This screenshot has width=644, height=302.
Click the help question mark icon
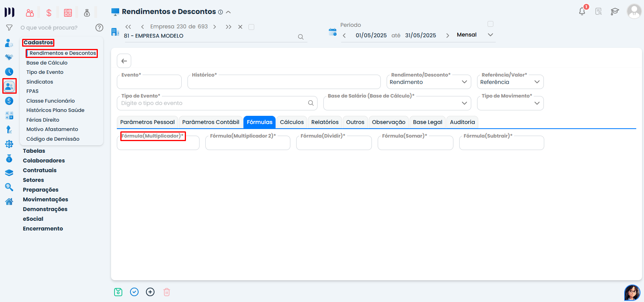tap(99, 28)
